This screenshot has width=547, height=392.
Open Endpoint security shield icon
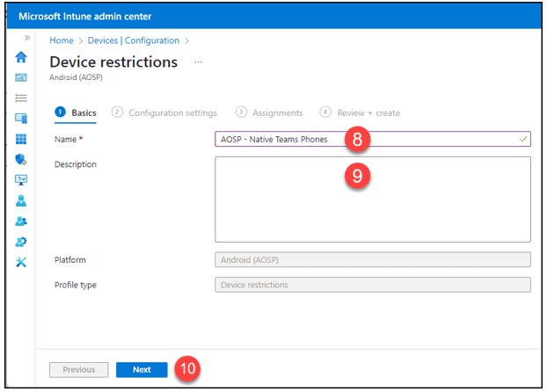point(21,159)
